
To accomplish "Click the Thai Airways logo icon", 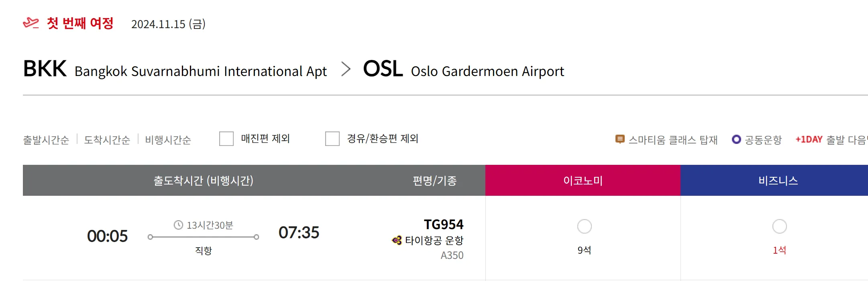I will click(x=397, y=240).
